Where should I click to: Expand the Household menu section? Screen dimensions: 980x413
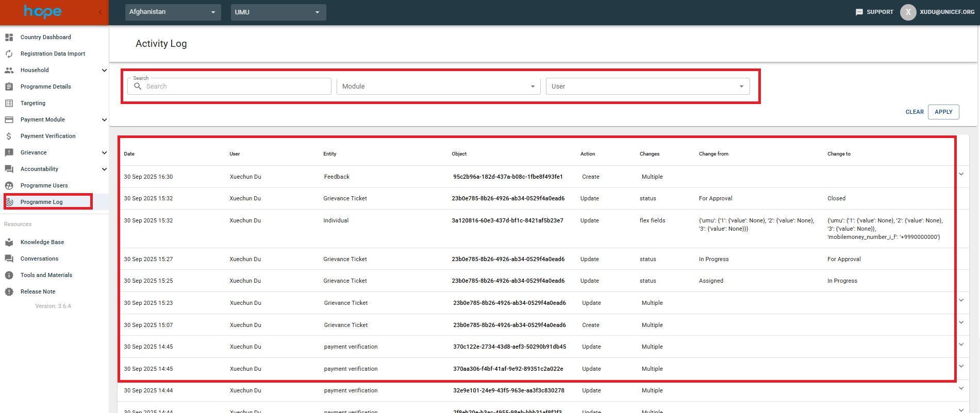click(104, 70)
